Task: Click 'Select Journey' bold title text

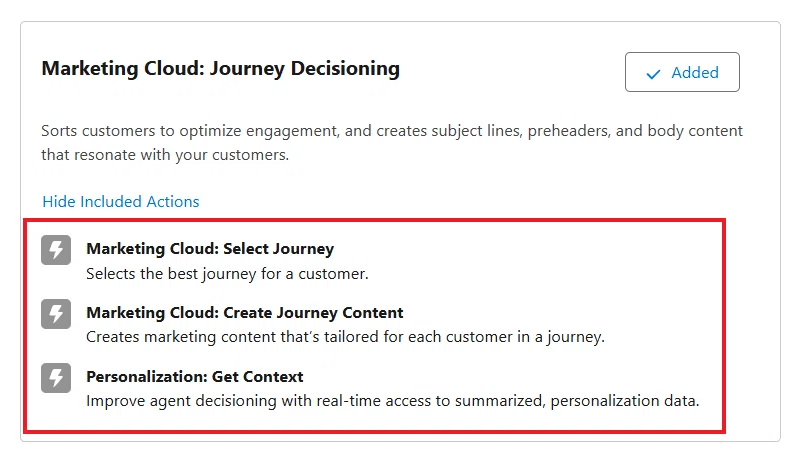Action: pyautogui.click(x=278, y=249)
